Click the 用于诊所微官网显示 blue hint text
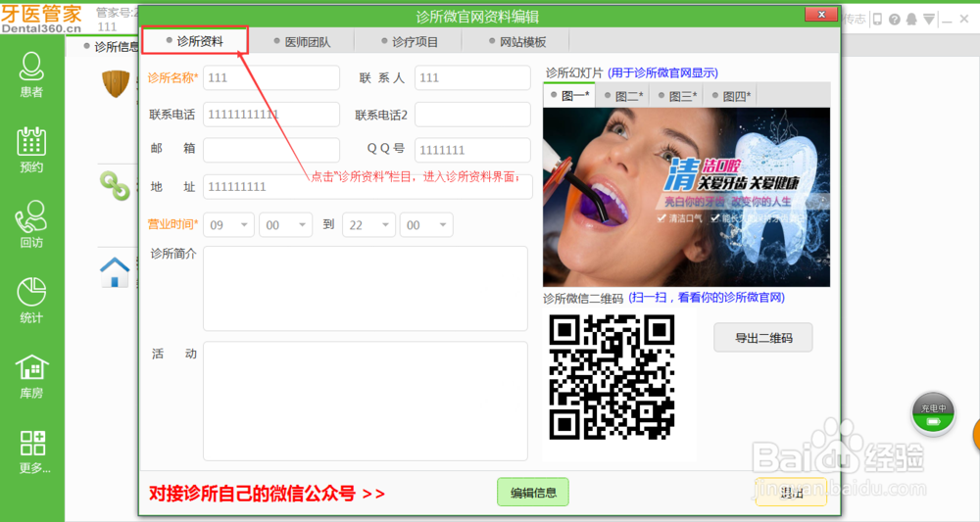Screen dimensions: 980x522 pos(662,72)
